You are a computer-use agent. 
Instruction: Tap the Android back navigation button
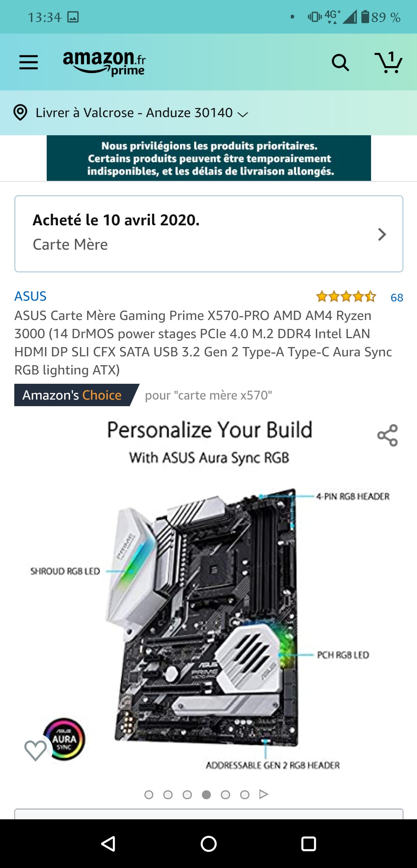pyautogui.click(x=108, y=844)
